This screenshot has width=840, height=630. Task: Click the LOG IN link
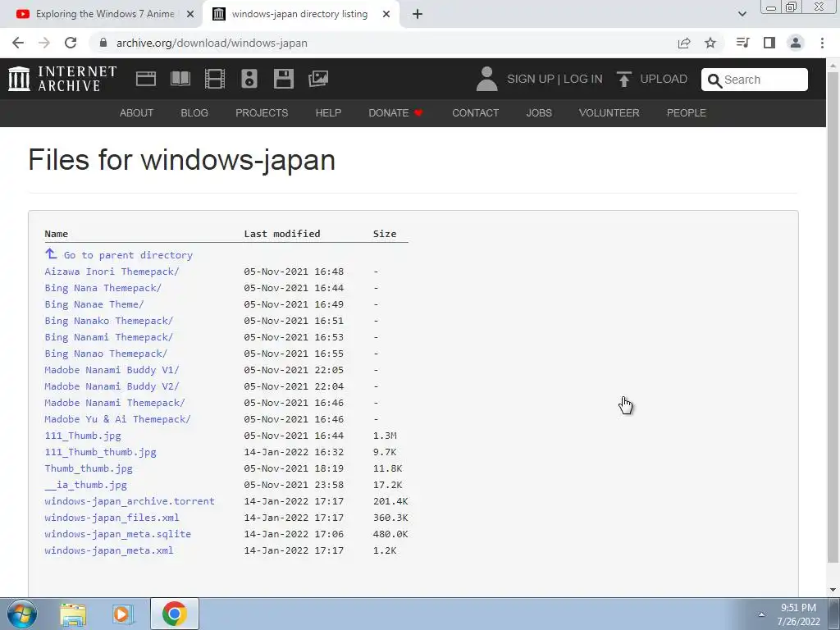[x=583, y=80]
